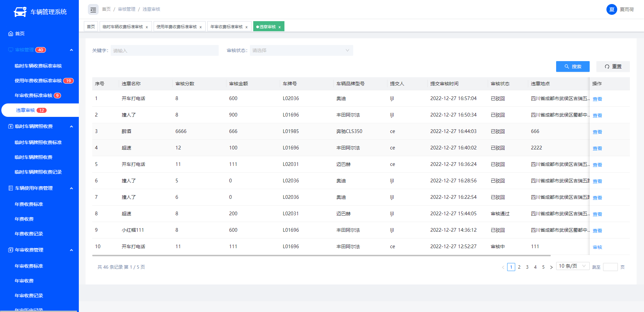Select current page 1 in pagination

coord(511,267)
